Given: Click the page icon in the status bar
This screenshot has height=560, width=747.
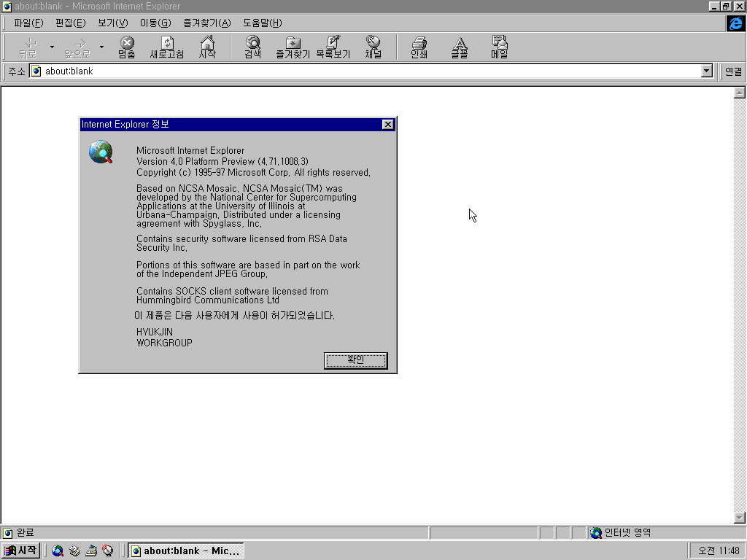Looking at the screenshot, I should click(7, 533).
